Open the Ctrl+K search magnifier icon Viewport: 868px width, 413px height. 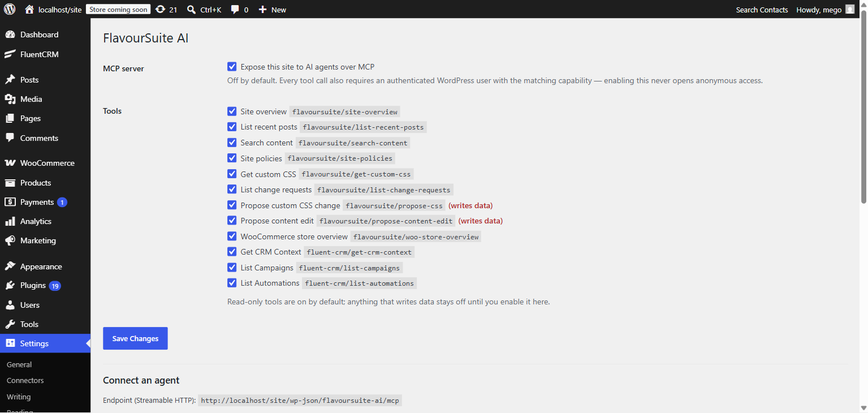[x=192, y=10]
